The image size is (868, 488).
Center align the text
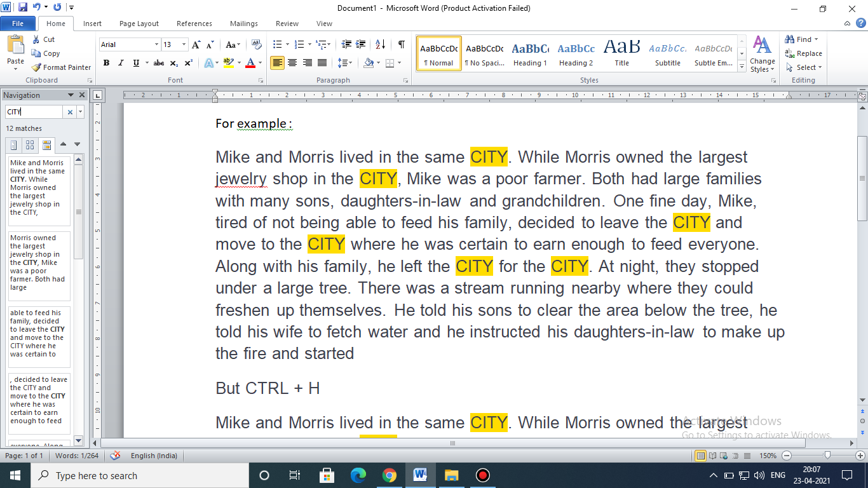coord(292,63)
